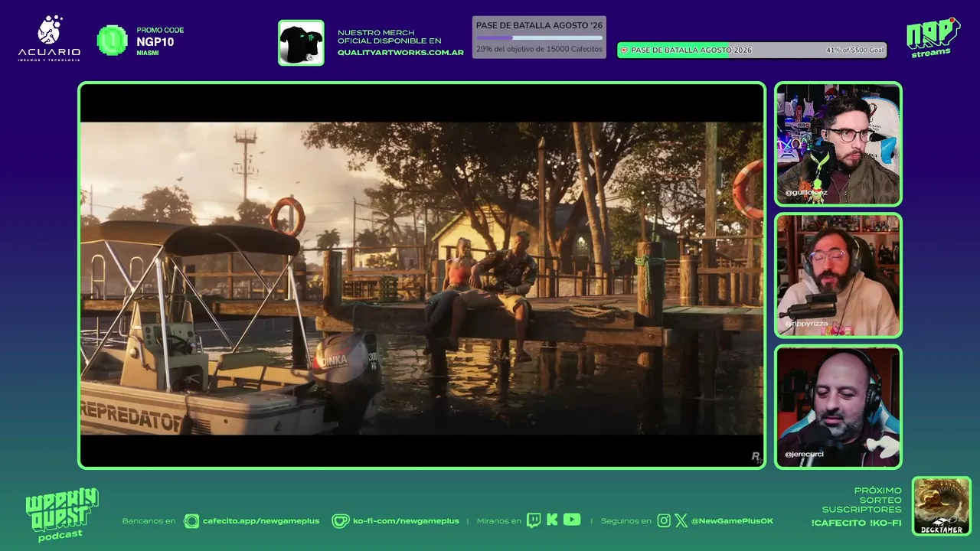Click the YouTube icon
The image size is (980, 551).
572,520
